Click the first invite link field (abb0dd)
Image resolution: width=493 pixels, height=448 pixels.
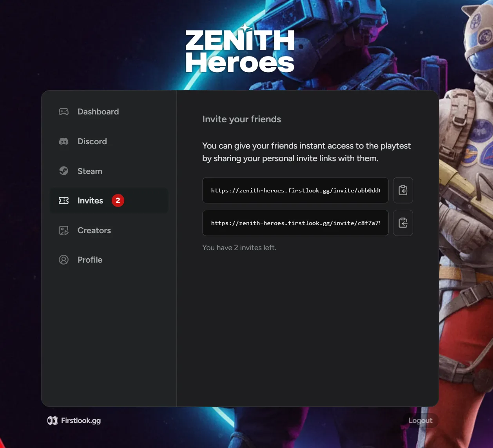pos(295,190)
